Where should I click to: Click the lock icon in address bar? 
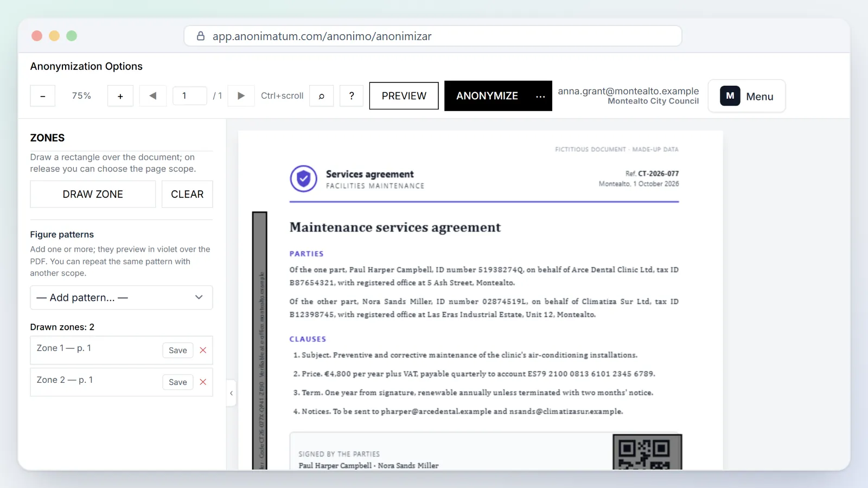pos(201,36)
